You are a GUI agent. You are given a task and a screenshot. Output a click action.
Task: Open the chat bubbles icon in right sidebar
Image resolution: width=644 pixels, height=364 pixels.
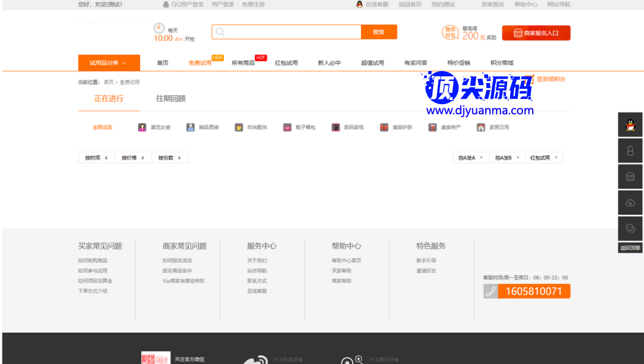630,228
